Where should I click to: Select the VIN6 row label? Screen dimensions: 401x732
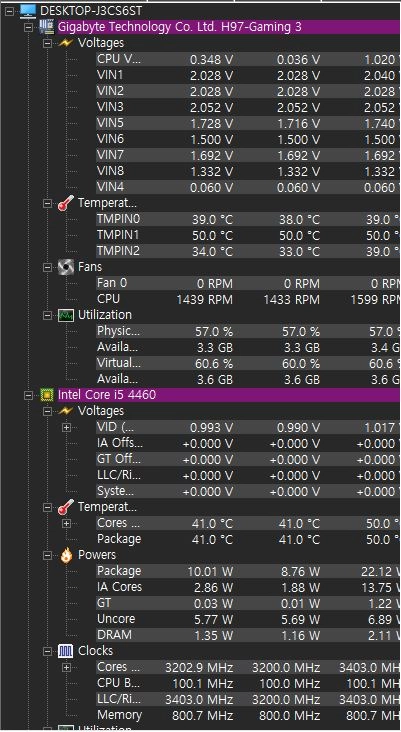(110, 139)
